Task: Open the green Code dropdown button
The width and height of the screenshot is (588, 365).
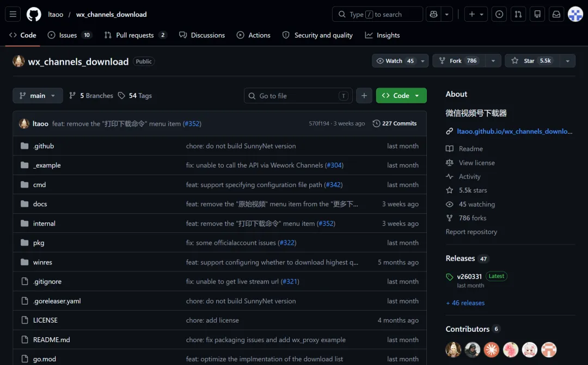Action: [x=401, y=96]
